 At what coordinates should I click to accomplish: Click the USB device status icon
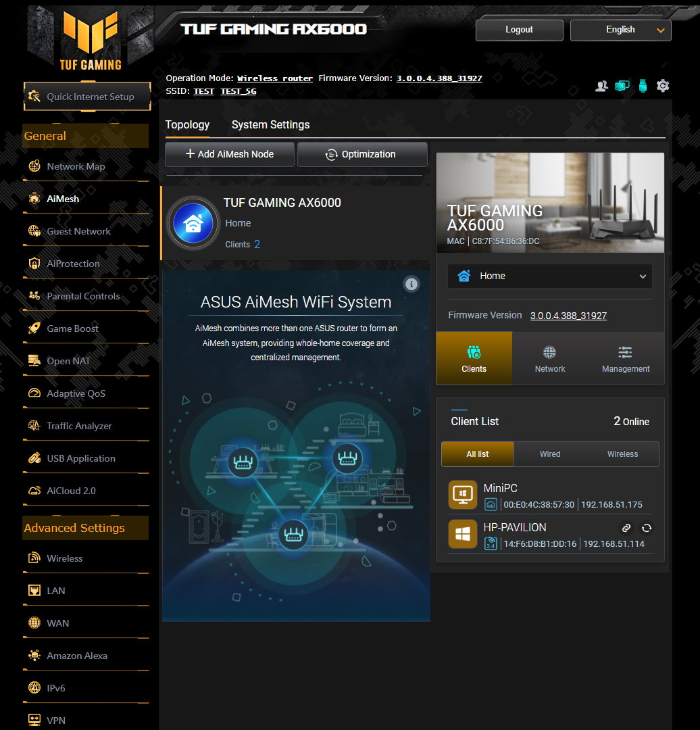pos(643,86)
